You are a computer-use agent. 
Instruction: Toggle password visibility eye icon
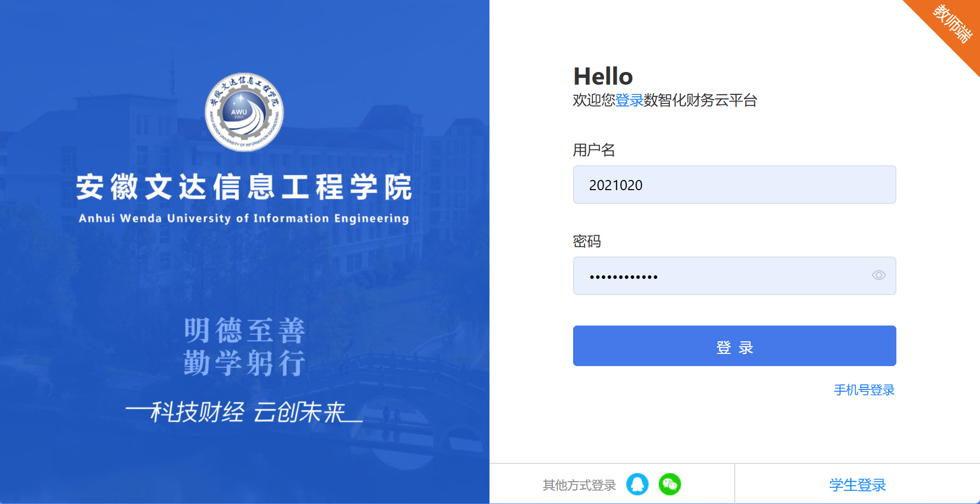pyautogui.click(x=879, y=275)
